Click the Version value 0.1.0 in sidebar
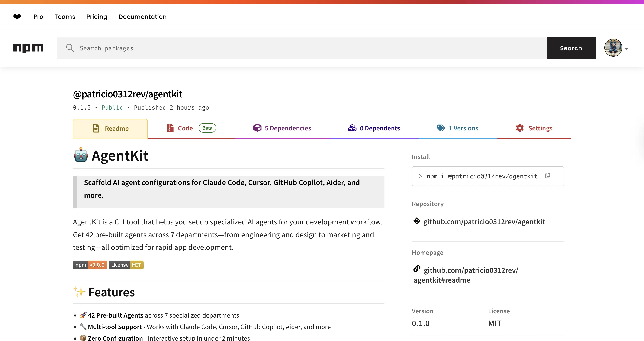The height and width of the screenshot is (341, 644). 421,324
